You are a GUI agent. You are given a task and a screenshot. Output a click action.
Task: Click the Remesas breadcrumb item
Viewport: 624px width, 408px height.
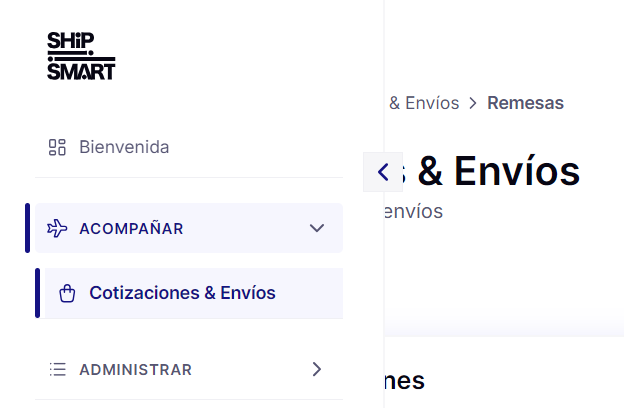pyautogui.click(x=526, y=103)
